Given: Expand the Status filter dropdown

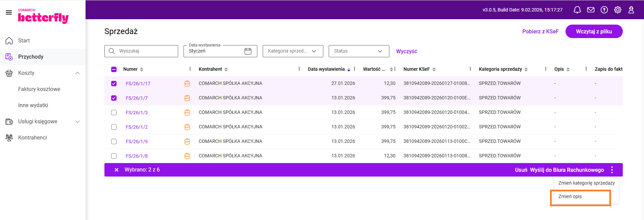Looking at the screenshot, I should point(358,51).
